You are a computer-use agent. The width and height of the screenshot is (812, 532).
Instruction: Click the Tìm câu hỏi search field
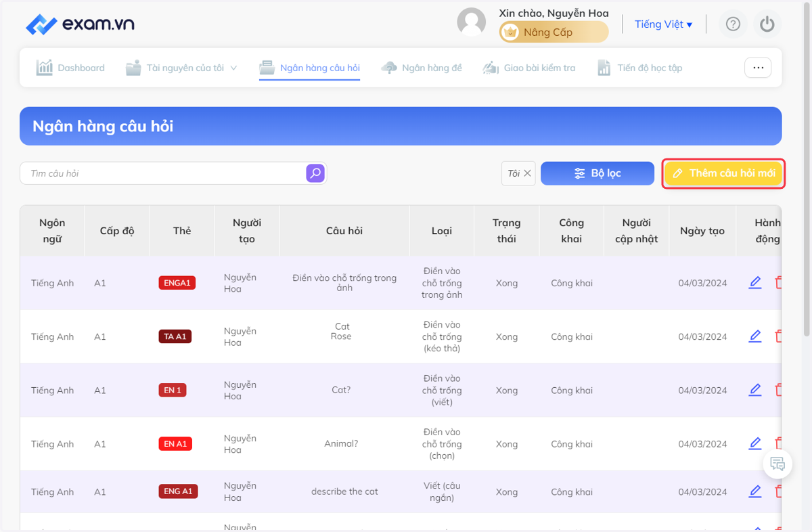pyautogui.click(x=162, y=173)
